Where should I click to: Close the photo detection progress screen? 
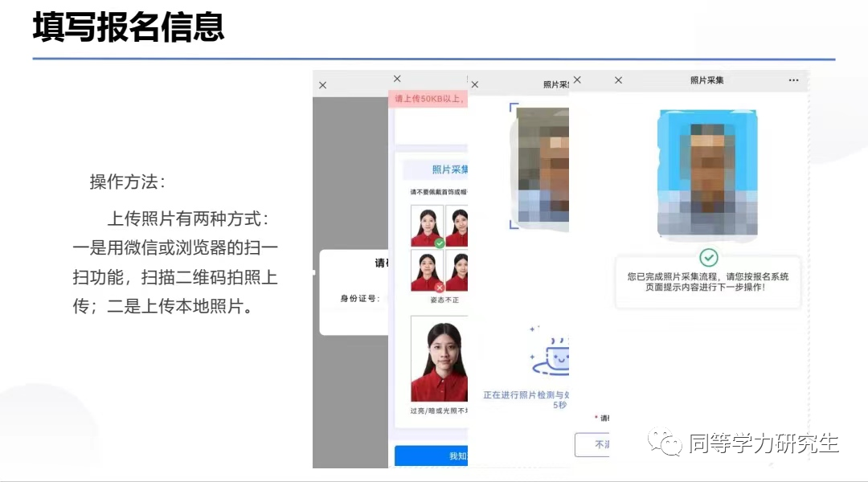(474, 84)
